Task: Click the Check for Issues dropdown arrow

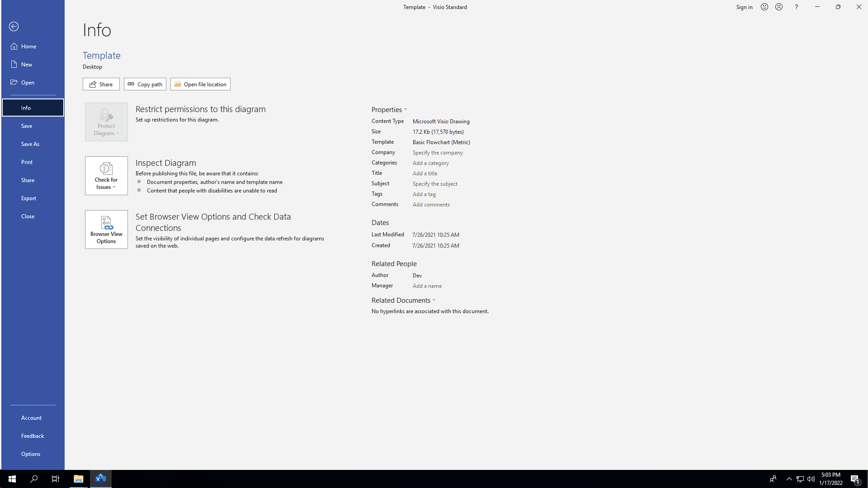Action: (x=114, y=187)
